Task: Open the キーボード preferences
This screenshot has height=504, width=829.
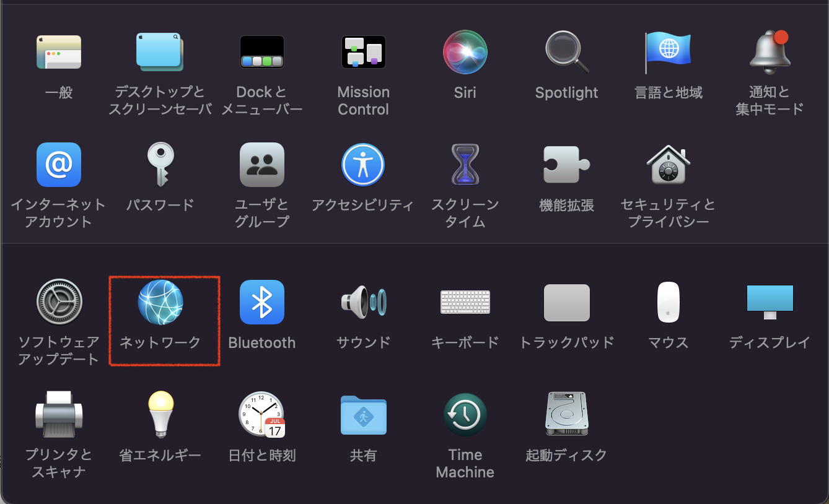Action: point(465,302)
